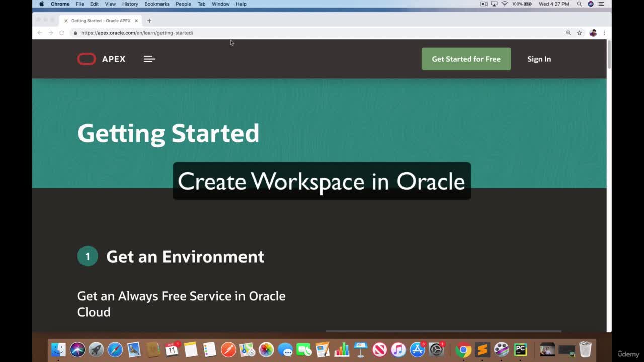Screen dimensions: 644x362
Task: Open the Window menu
Action: pos(220,4)
